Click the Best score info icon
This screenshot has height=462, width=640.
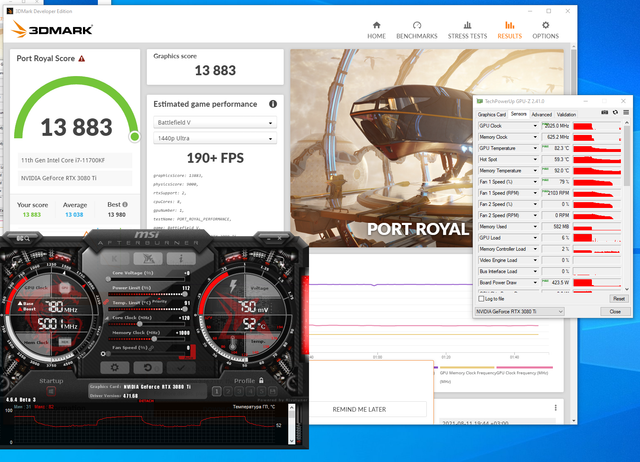coord(125,204)
